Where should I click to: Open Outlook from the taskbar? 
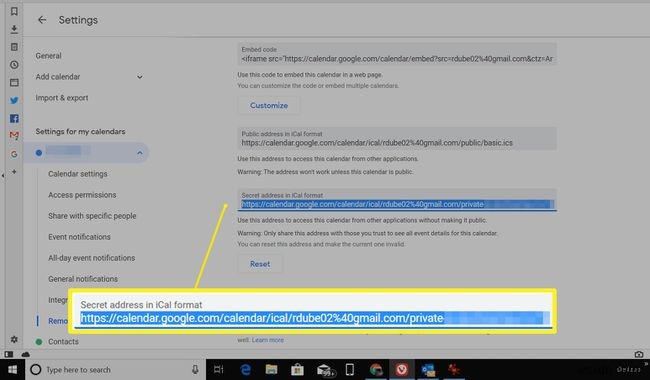click(x=428, y=370)
